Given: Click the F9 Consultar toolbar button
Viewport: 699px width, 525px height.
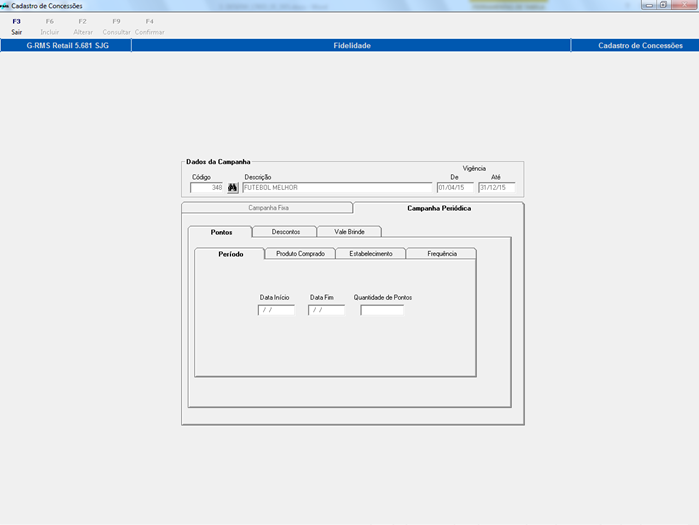Looking at the screenshot, I should click(116, 27).
